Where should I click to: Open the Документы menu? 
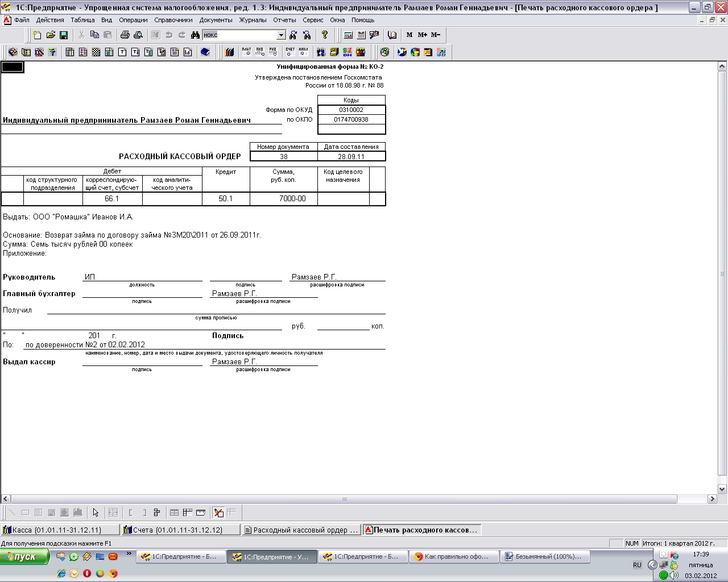(216, 20)
